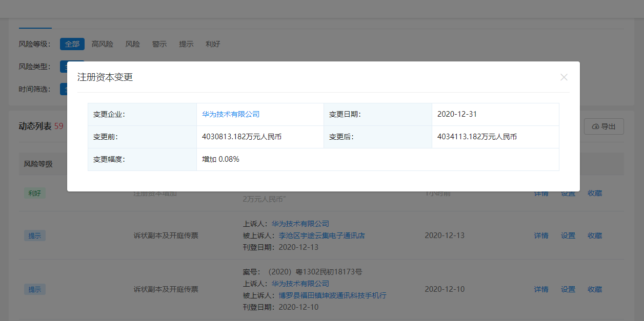Choose 提示 in risk level filter row
644x321 pixels.
pyautogui.click(x=186, y=44)
